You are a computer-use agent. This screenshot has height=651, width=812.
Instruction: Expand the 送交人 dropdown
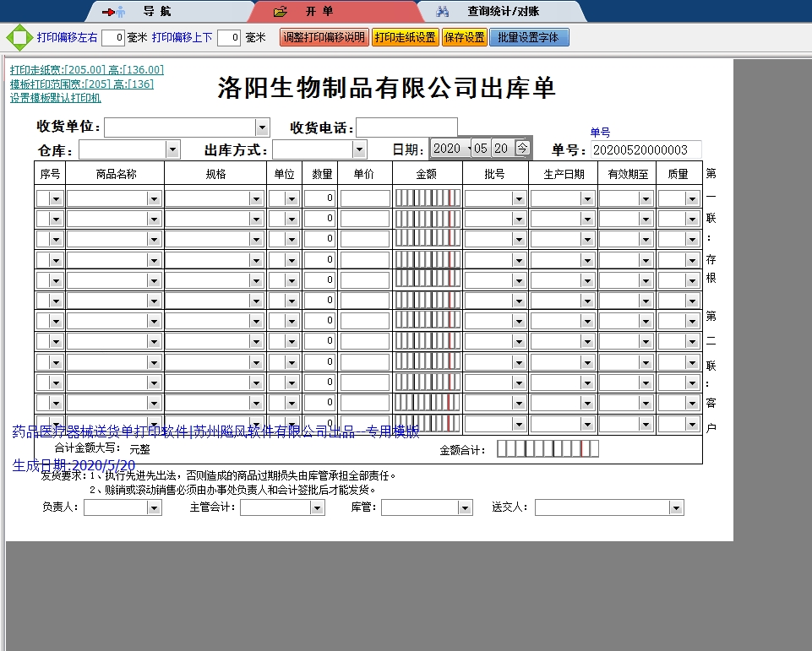pos(676,508)
